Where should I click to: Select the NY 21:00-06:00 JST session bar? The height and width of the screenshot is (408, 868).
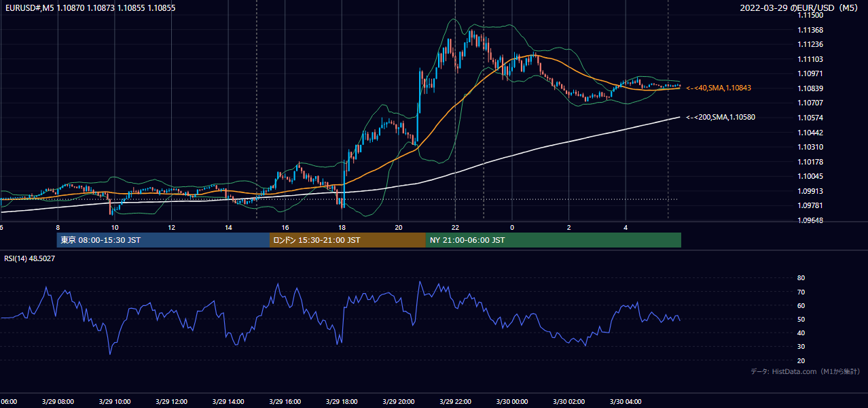(554, 240)
